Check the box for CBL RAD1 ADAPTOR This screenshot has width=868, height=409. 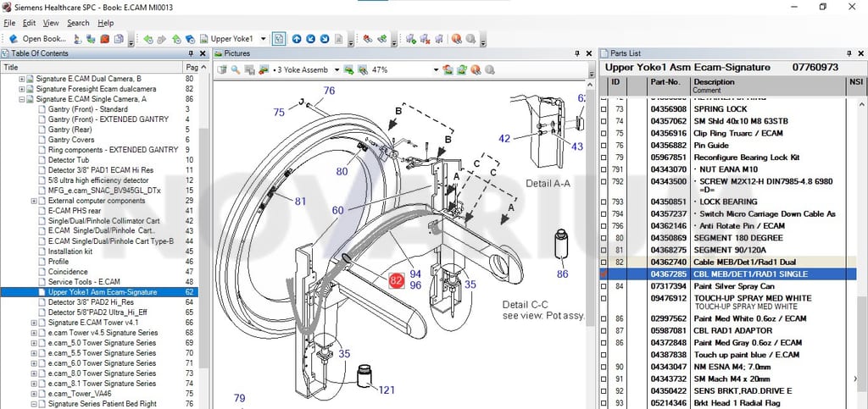click(604, 330)
